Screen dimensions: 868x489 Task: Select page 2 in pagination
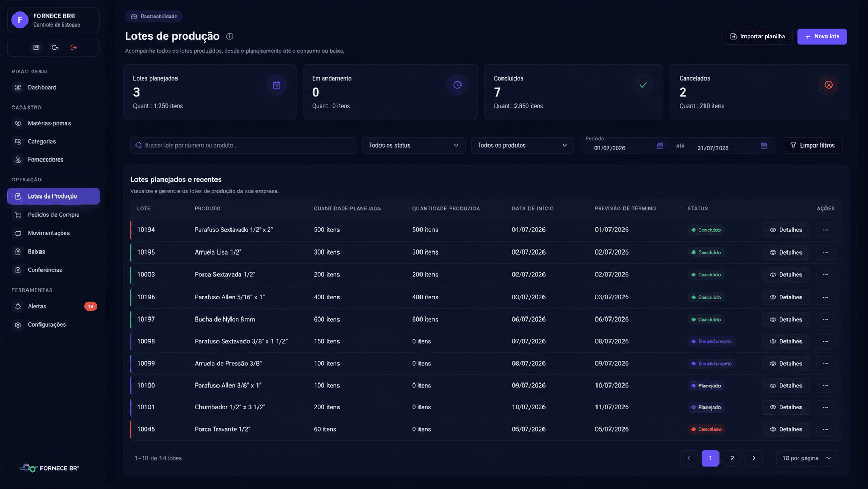[x=732, y=458]
